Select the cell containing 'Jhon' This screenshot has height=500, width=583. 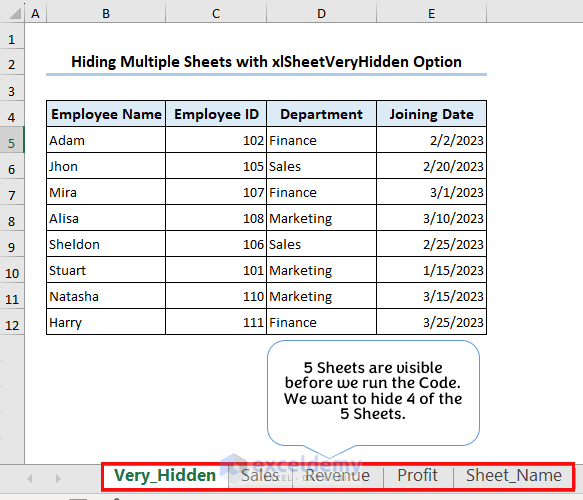click(106, 166)
